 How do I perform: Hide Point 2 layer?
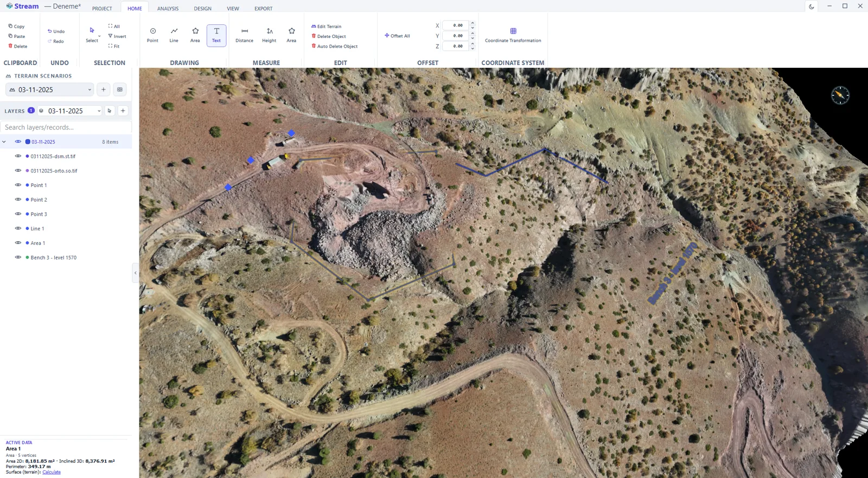pos(18,199)
